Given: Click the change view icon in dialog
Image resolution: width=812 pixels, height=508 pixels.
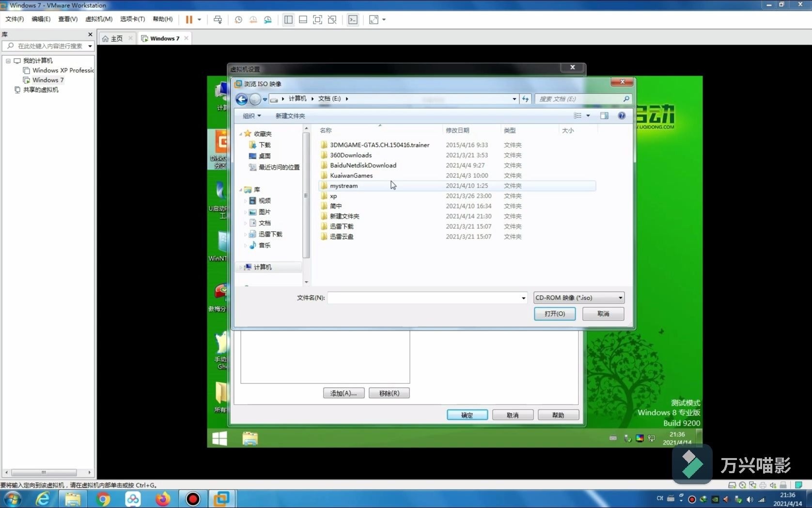Looking at the screenshot, I should [578, 115].
